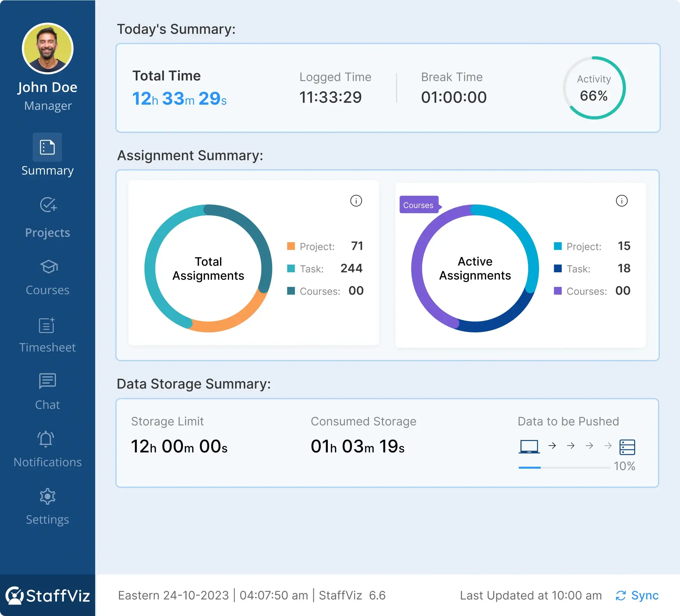Click orange Project legend swatch in Total Assignments
This screenshot has height=616, width=680.
291,246
